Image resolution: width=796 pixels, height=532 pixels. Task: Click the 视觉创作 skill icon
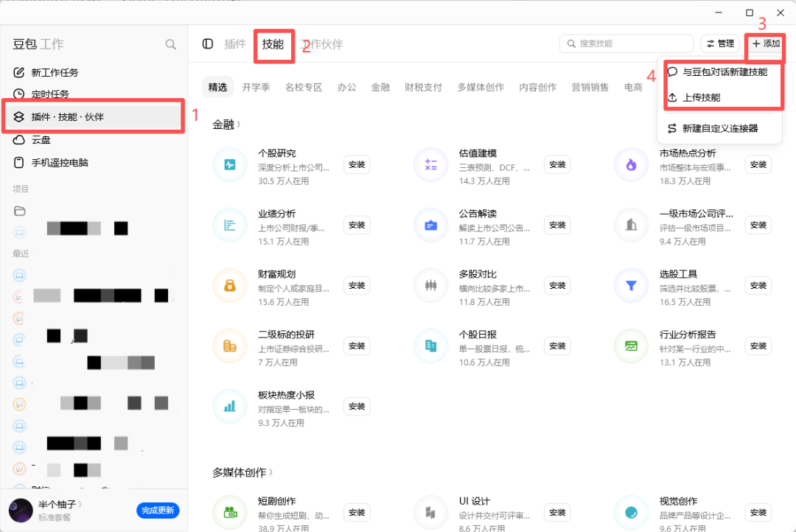coord(631,512)
